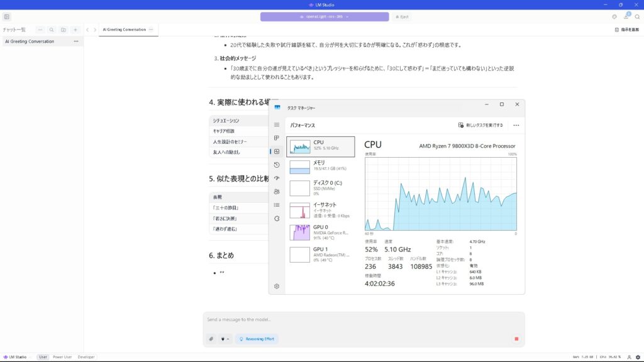Open Task Manager settings gear
Image resolution: width=644 pixels, height=362 pixels.
pos(277,286)
